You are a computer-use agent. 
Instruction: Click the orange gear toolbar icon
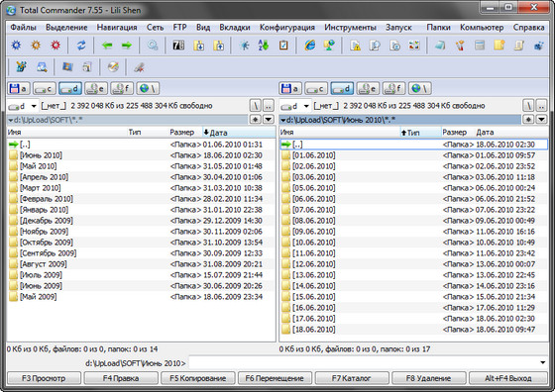click(36, 46)
